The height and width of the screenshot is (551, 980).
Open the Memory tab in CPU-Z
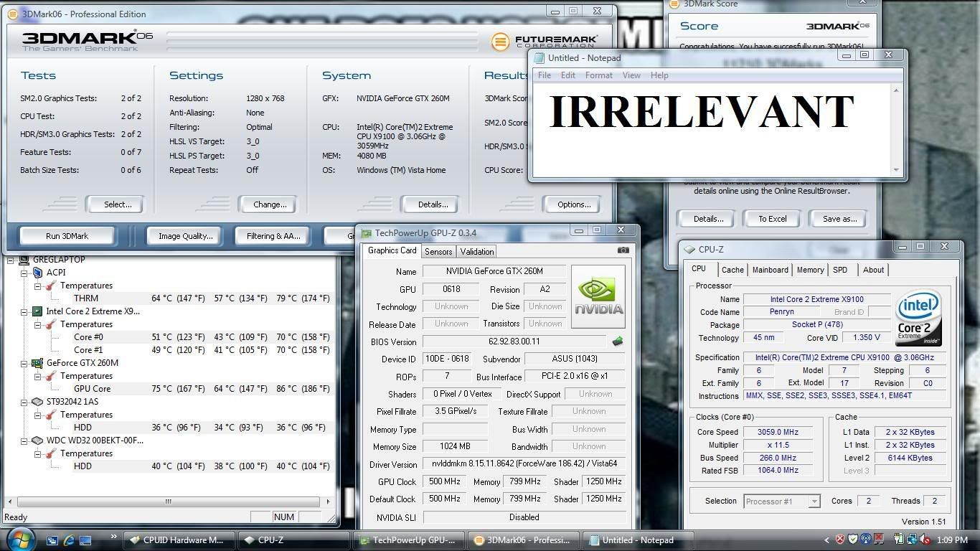(810, 270)
